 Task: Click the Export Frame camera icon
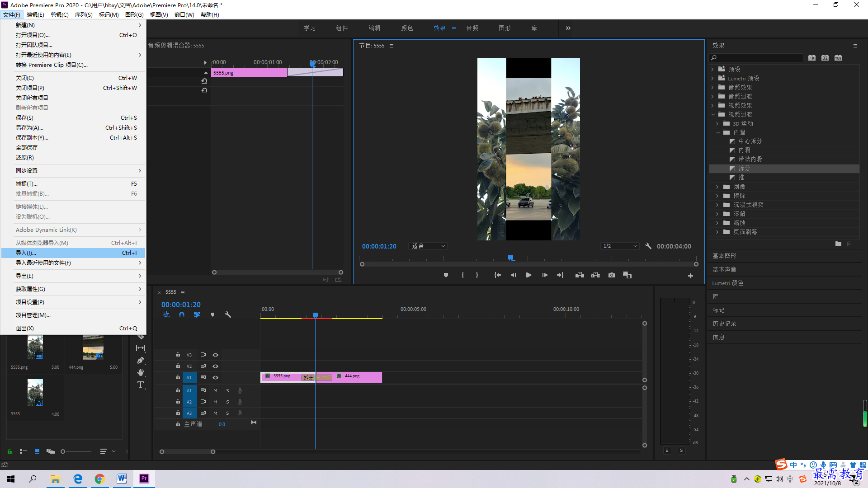pyautogui.click(x=612, y=275)
